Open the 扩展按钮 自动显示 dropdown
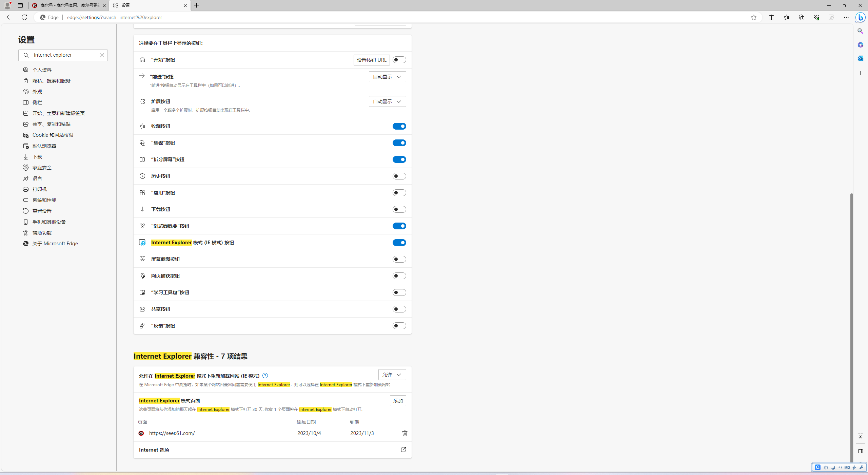Image resolution: width=868 pixels, height=475 pixels. (387, 101)
